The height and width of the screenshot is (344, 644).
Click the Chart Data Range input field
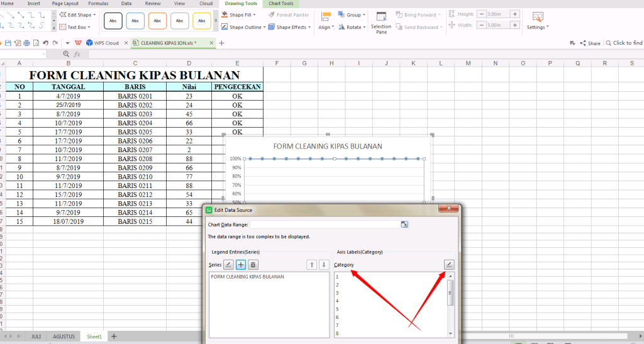click(x=323, y=225)
